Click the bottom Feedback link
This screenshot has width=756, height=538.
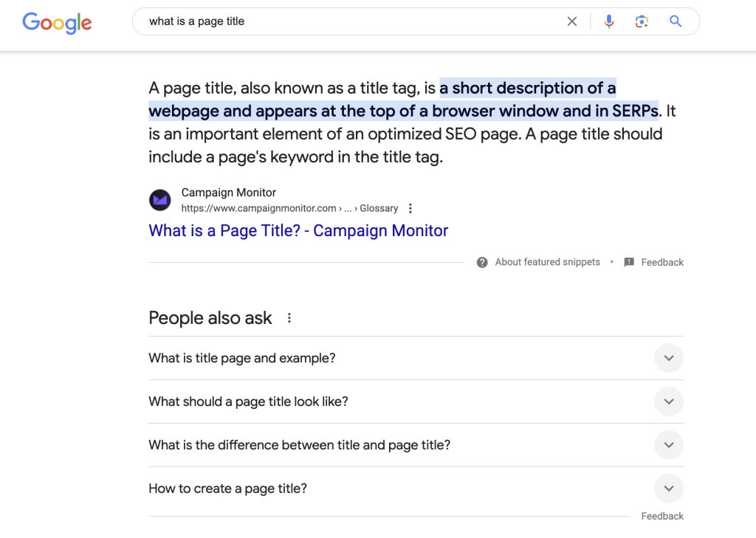661,516
